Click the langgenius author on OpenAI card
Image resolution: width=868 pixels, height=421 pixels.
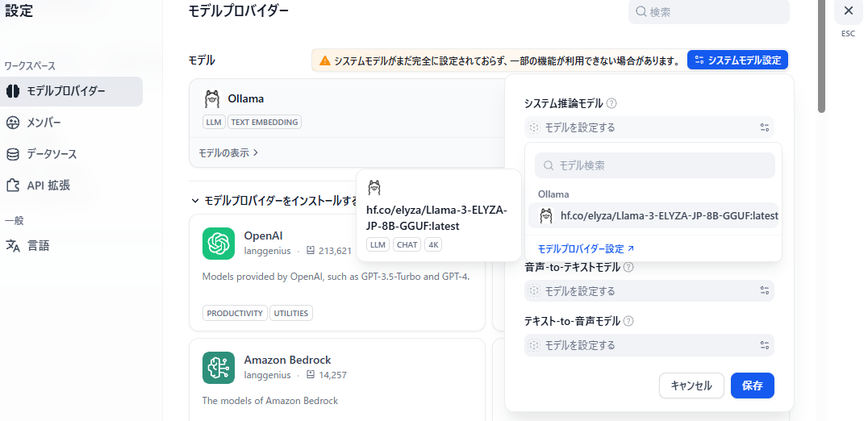pos(267,251)
